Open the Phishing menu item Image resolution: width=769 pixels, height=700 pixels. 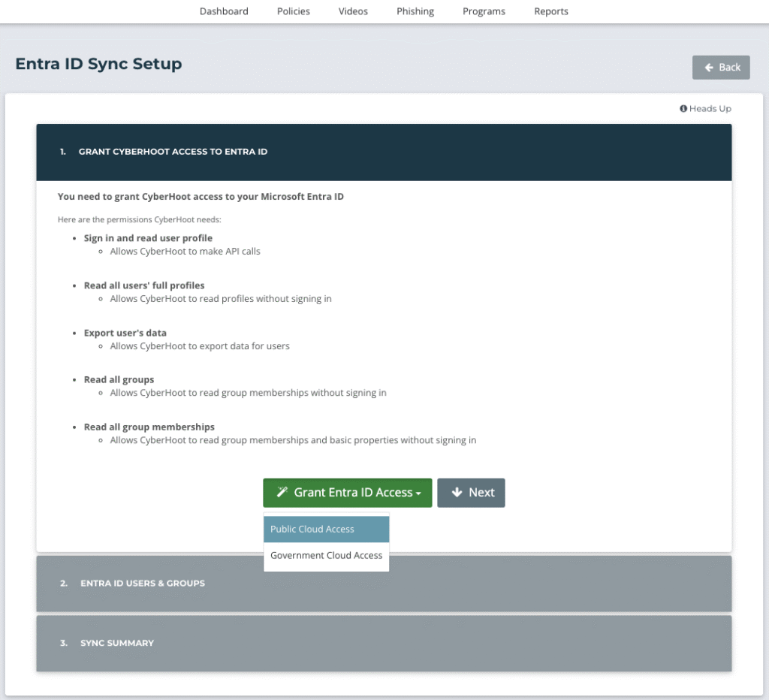pyautogui.click(x=415, y=11)
